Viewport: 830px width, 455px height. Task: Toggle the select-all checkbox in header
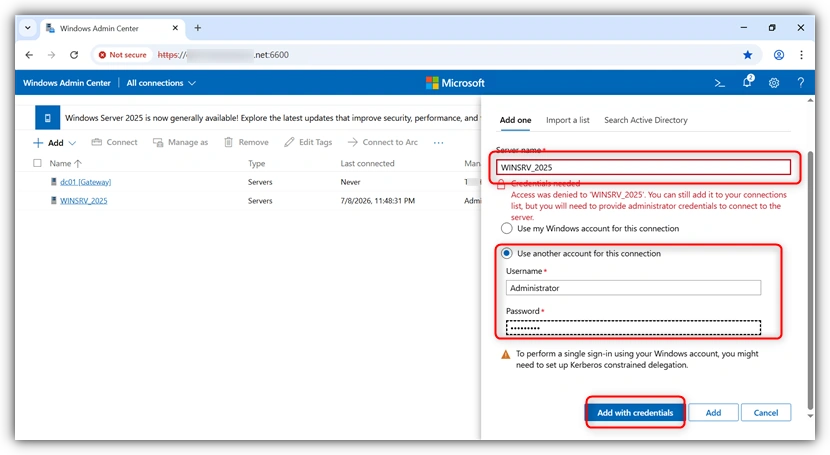coord(37,163)
